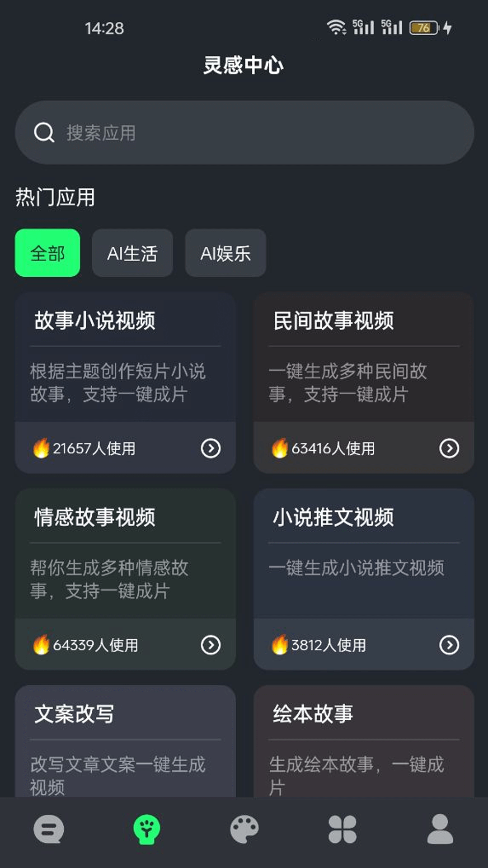Image resolution: width=488 pixels, height=868 pixels.
Task: Open arrow on 民间故事视频 card
Action: point(449,448)
